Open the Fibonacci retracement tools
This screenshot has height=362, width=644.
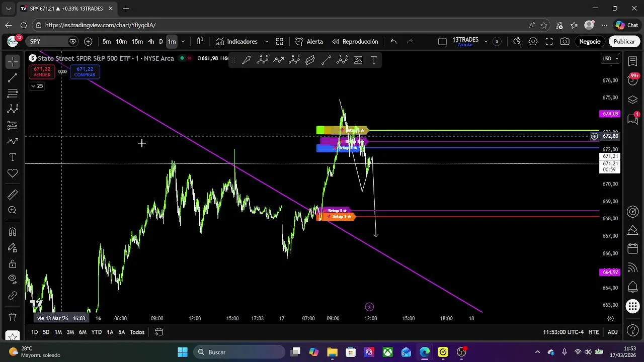(x=13, y=94)
